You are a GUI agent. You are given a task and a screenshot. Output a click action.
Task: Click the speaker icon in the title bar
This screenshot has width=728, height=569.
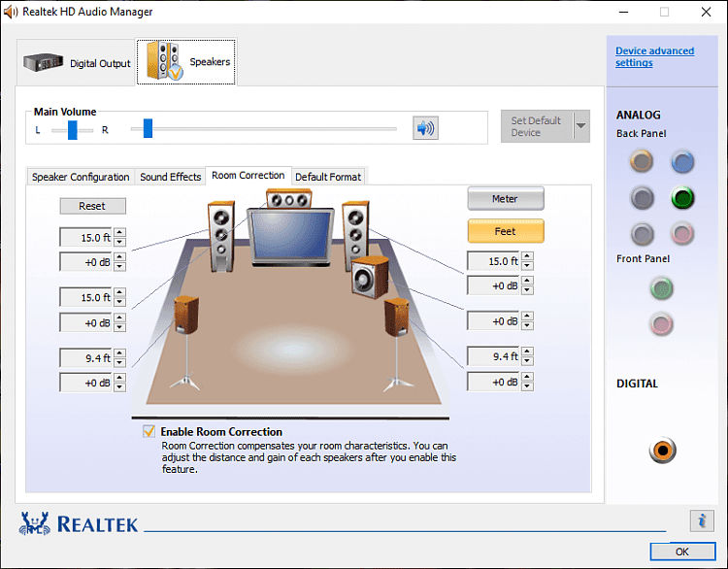pyautogui.click(x=10, y=12)
